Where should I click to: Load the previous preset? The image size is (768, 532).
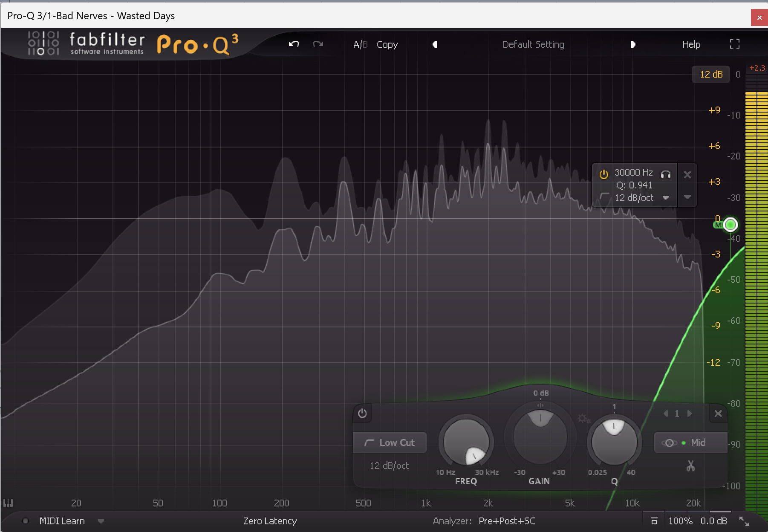tap(435, 44)
